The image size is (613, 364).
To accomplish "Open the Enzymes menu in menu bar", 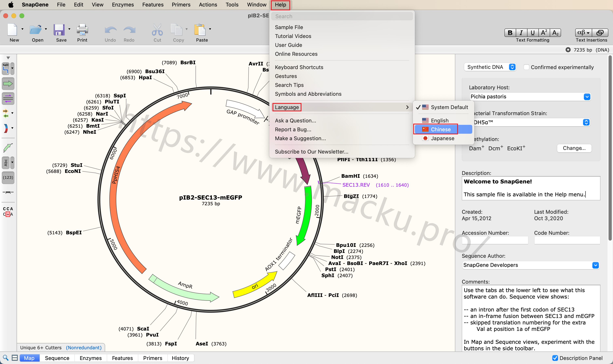I will click(x=123, y=5).
